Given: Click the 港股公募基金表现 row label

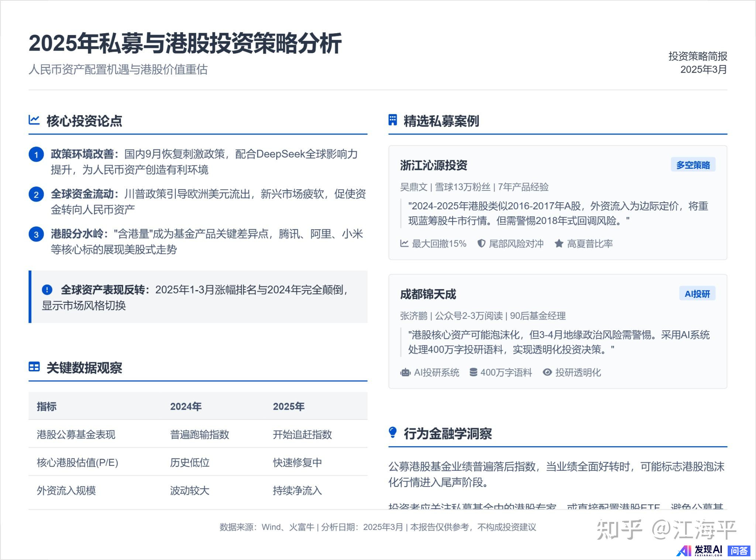Looking at the screenshot, I should 76,434.
